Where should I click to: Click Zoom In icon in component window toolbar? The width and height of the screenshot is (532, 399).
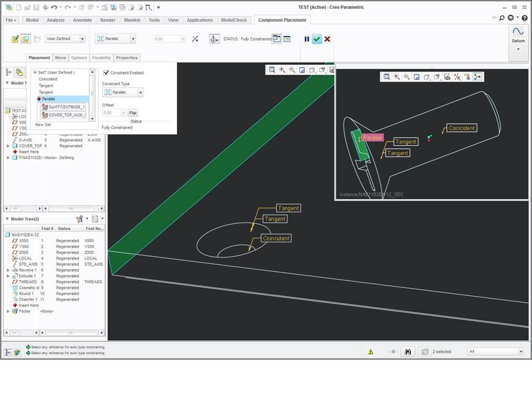click(x=397, y=77)
